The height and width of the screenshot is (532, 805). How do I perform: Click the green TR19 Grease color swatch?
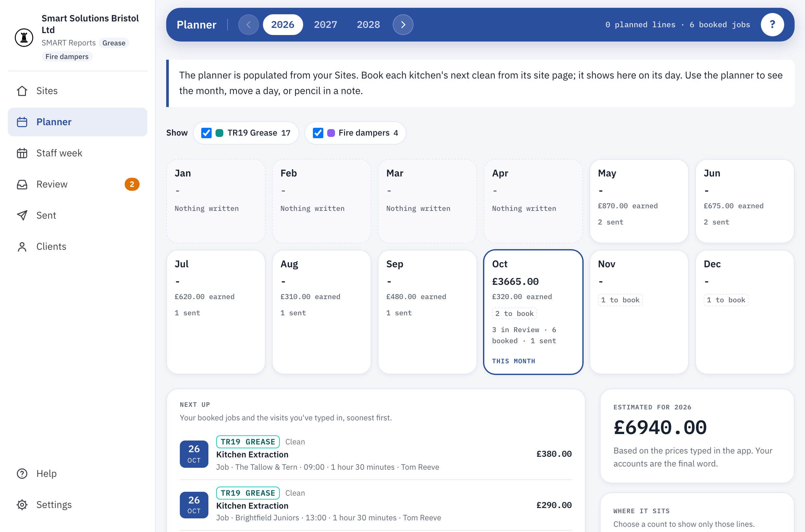click(x=219, y=133)
